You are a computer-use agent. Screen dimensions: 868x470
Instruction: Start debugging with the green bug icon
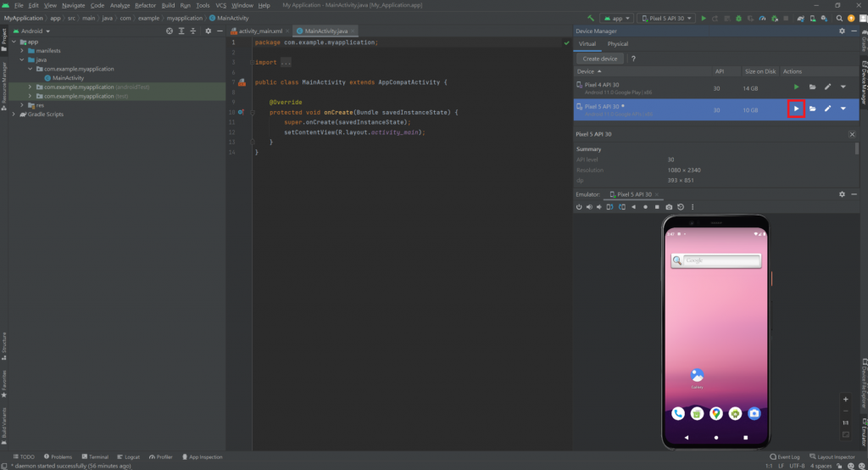point(738,19)
